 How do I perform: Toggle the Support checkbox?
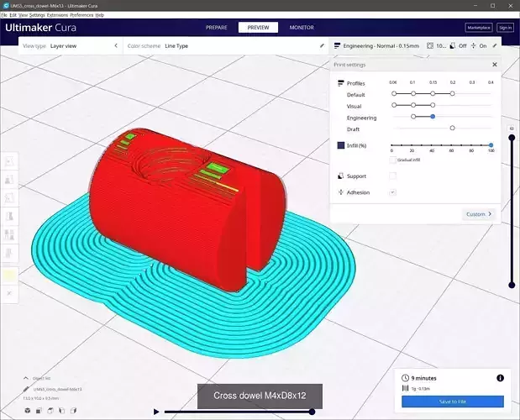click(392, 176)
